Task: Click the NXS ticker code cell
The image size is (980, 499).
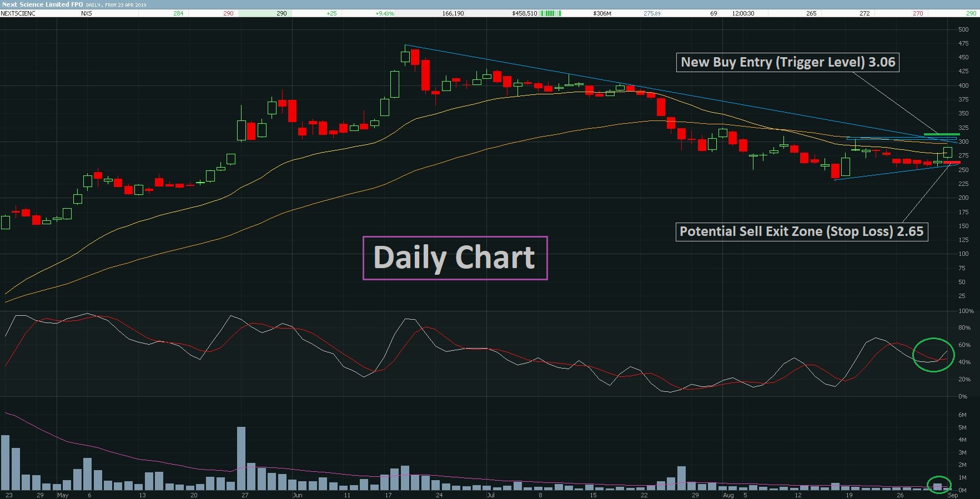Action: click(x=86, y=13)
